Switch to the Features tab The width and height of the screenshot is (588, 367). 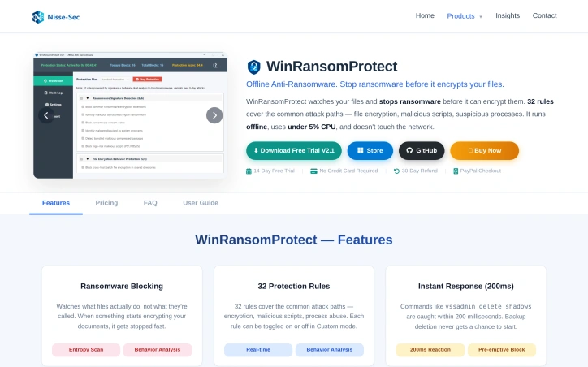point(56,203)
